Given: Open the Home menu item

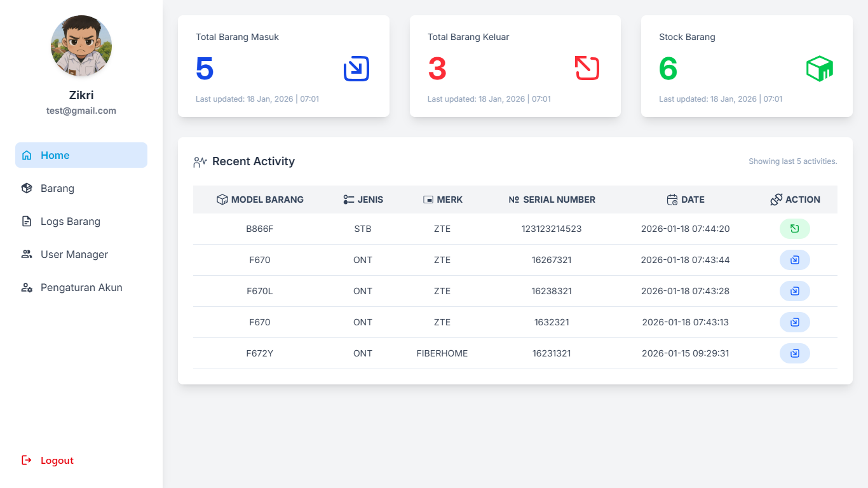Looking at the screenshot, I should (81, 155).
